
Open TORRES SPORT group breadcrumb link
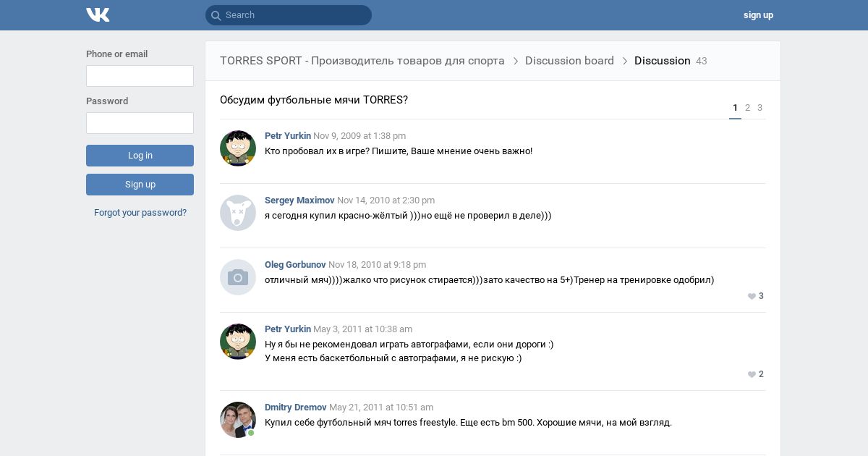(362, 61)
